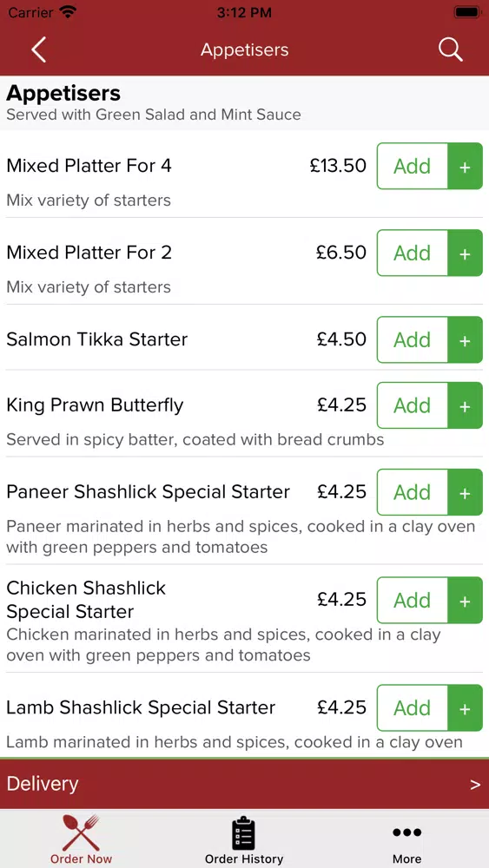Screen dimensions: 489x868
Task: Open the More three-dots icon
Action: 407,832
